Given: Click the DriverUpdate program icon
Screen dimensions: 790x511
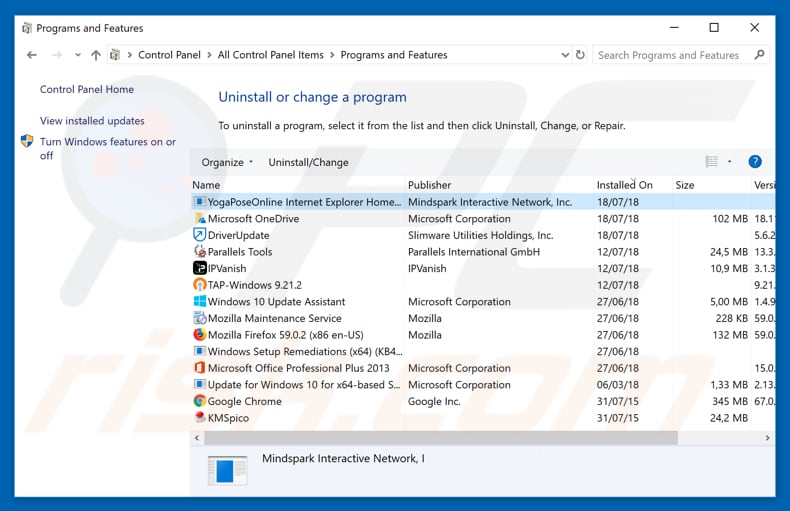Looking at the screenshot, I should coord(200,235).
